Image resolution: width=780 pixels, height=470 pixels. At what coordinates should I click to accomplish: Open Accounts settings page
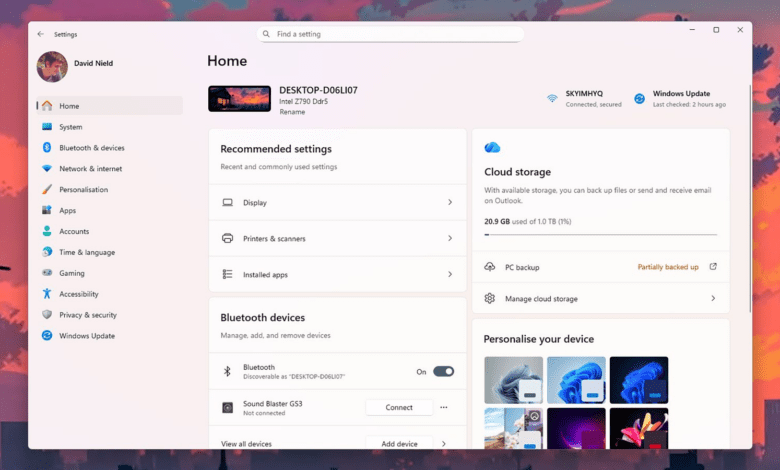pos(109,231)
